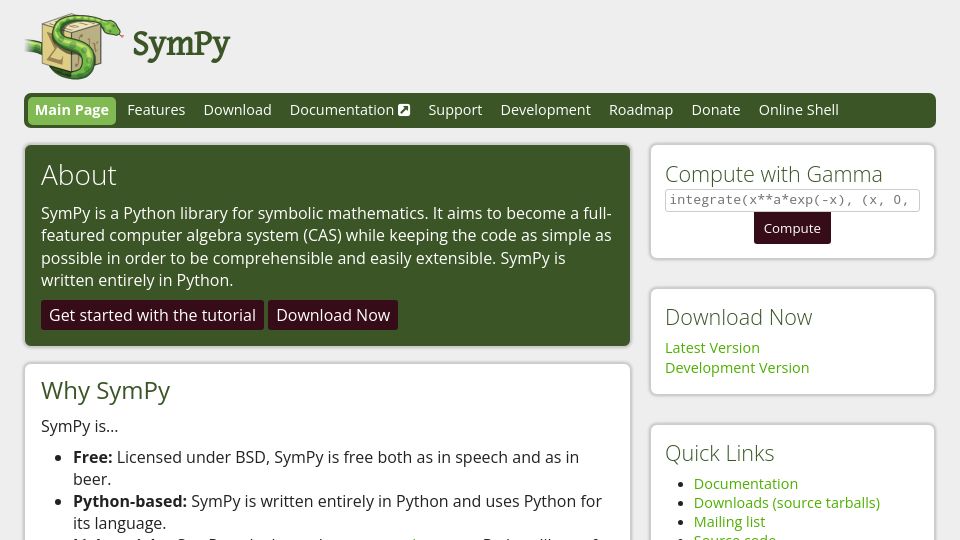Screen dimensions: 960x540
Task: Focus the Gamma expression input field
Action: 792,200
